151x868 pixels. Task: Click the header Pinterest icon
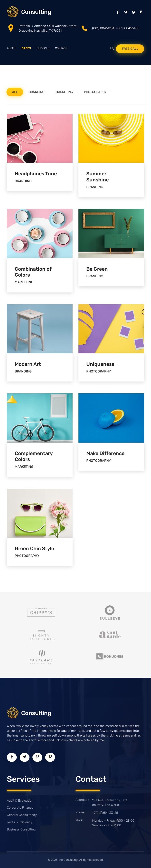[133, 12]
